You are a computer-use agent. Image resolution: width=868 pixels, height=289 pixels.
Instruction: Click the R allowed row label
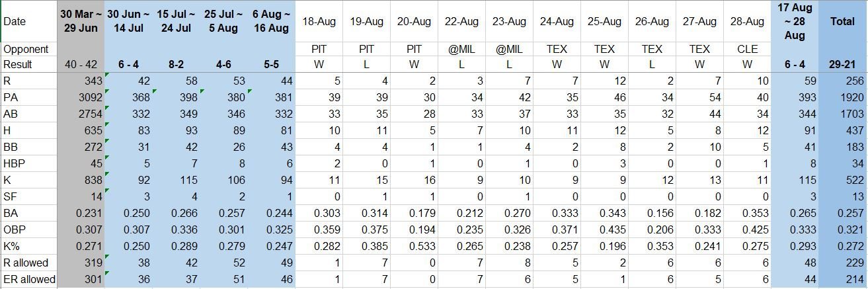point(26,263)
